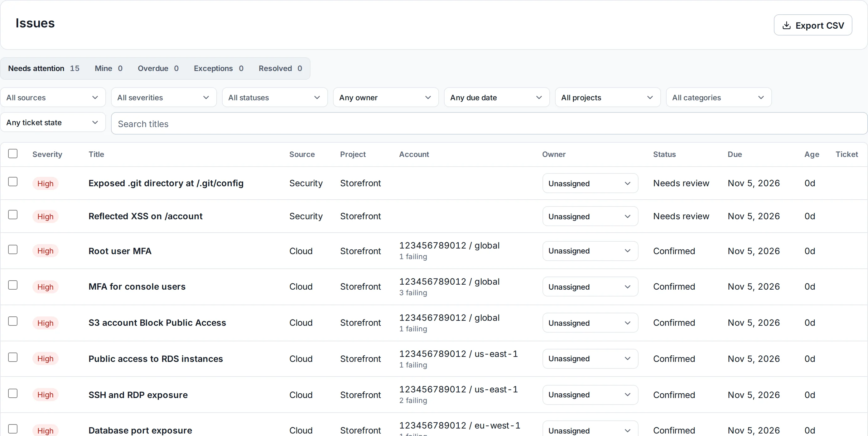Assign owner for MFA for console users
The width and height of the screenshot is (868, 436).
(x=590, y=287)
